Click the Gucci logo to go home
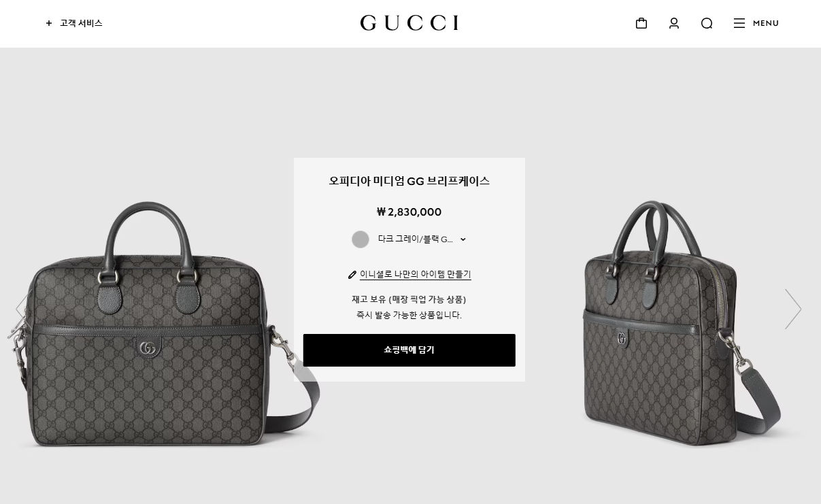 [x=409, y=23]
